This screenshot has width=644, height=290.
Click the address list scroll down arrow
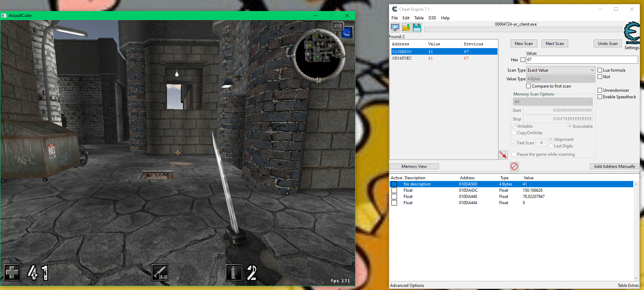pyautogui.click(x=636, y=278)
